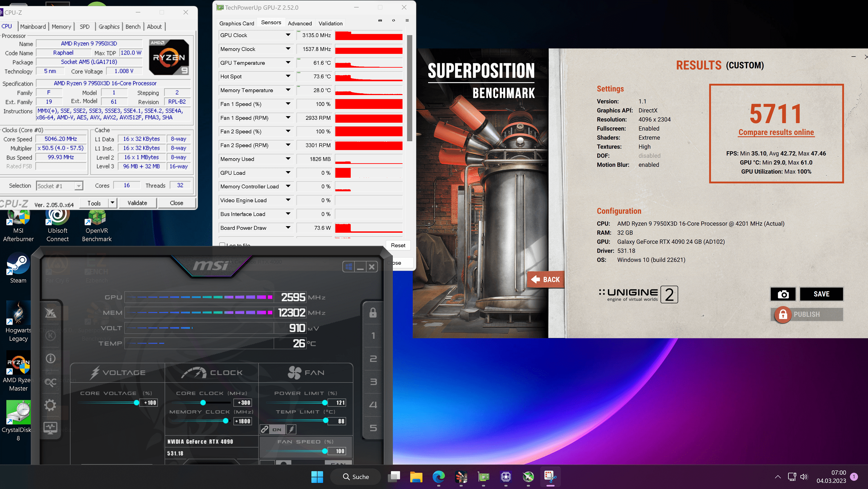Take a screenshot with the Superposition camera button

click(783, 294)
